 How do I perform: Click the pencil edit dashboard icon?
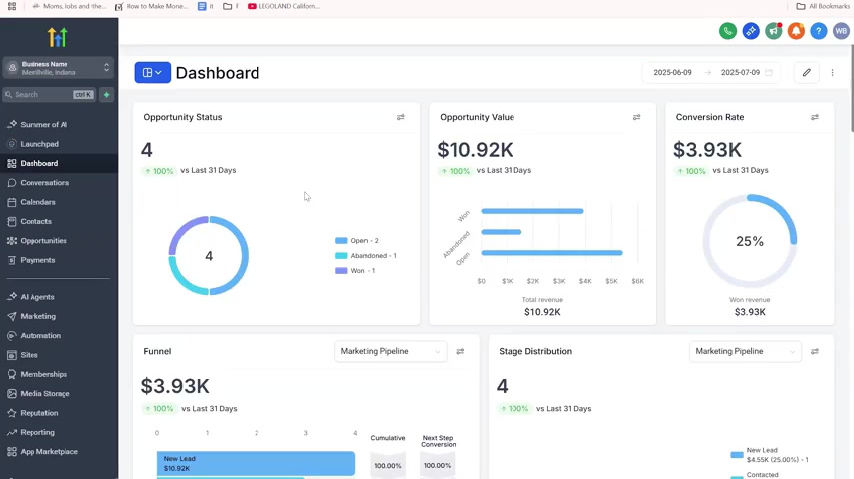tap(807, 72)
